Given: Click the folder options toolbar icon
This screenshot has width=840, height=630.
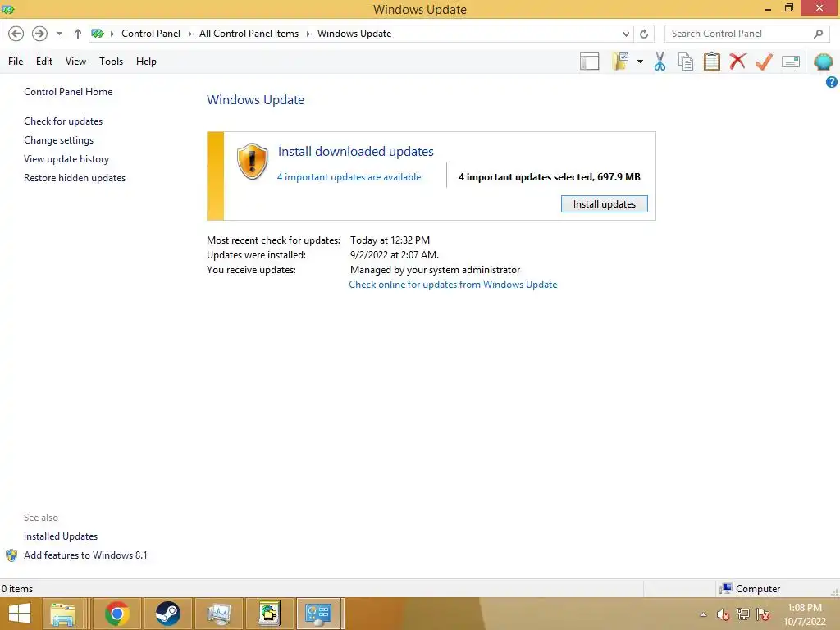Looking at the screenshot, I should [x=620, y=62].
